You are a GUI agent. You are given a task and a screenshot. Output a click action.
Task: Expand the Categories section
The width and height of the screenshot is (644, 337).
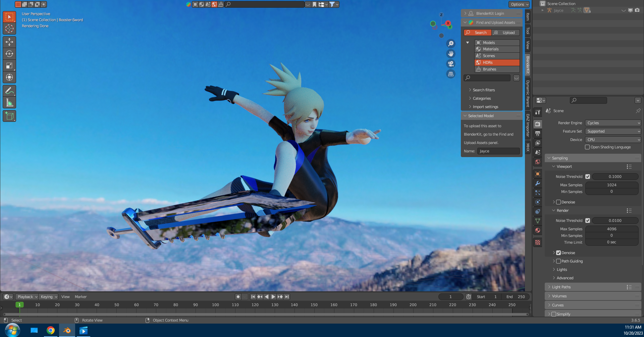(482, 98)
